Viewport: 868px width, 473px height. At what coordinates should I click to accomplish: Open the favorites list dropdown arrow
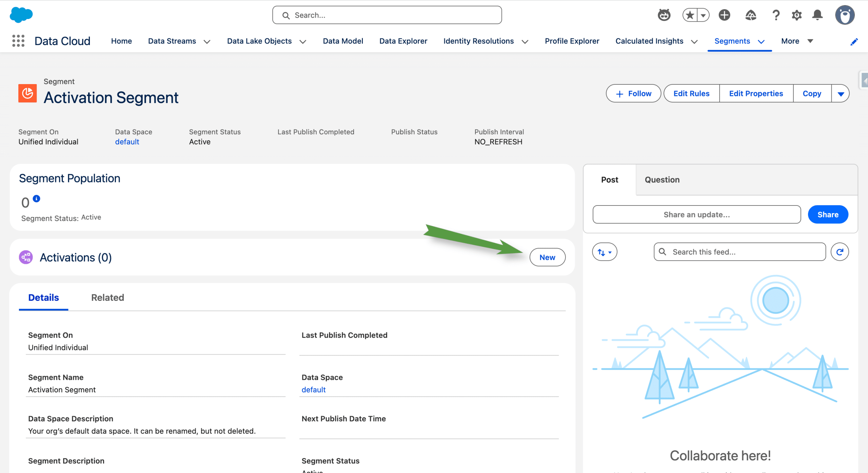point(703,15)
